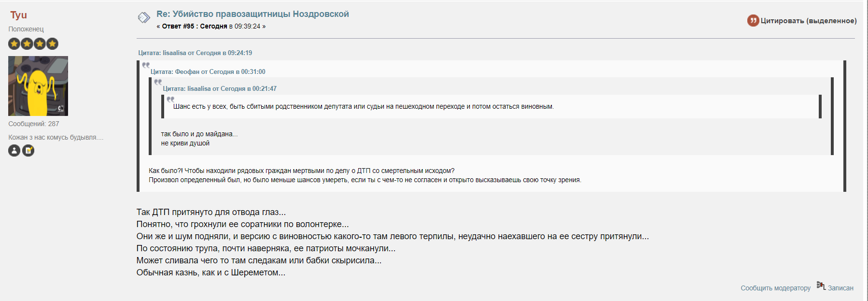Click the red quote icon by Цитировать
This screenshot has width=868, height=301.
coord(753,20)
